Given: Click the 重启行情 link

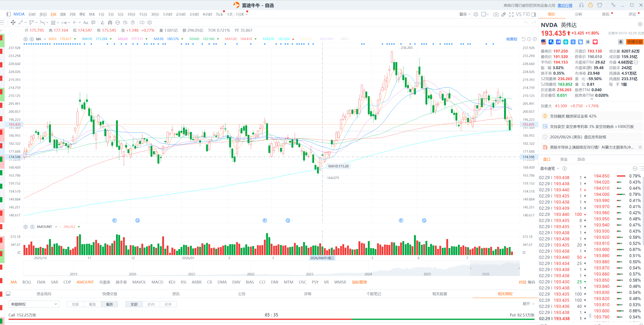Looking at the screenshot, I should point(565,5).
